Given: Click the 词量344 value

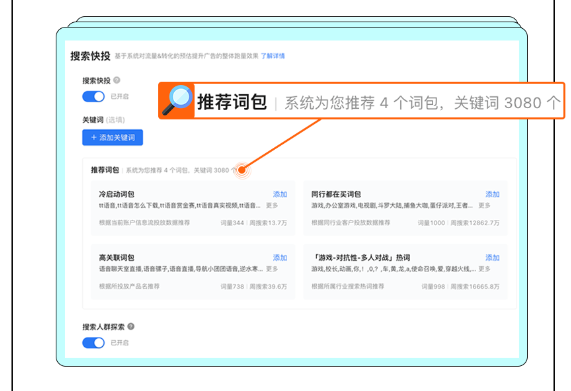Looking at the screenshot, I should click(x=232, y=223).
